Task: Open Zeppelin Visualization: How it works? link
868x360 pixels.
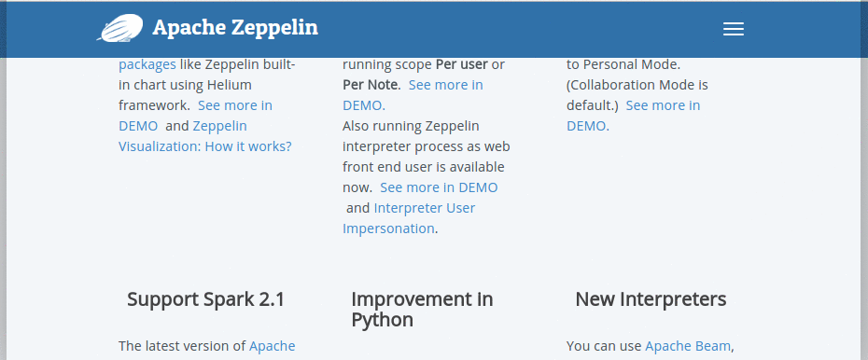Action: tap(204, 136)
